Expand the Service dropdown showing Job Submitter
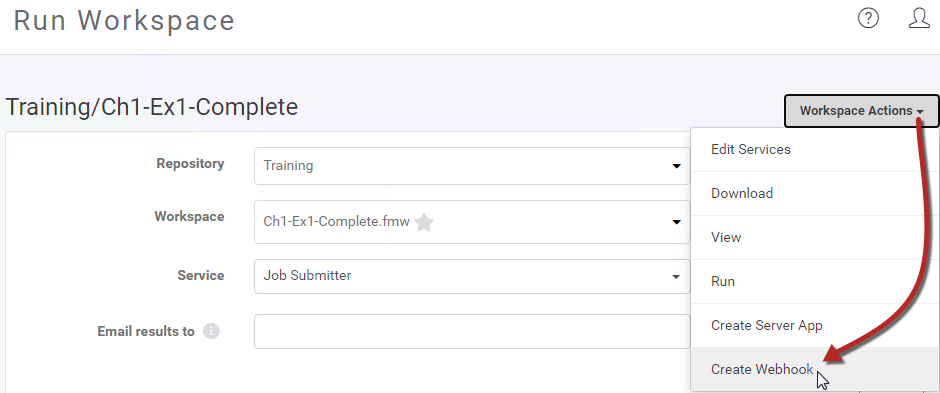 click(x=472, y=276)
